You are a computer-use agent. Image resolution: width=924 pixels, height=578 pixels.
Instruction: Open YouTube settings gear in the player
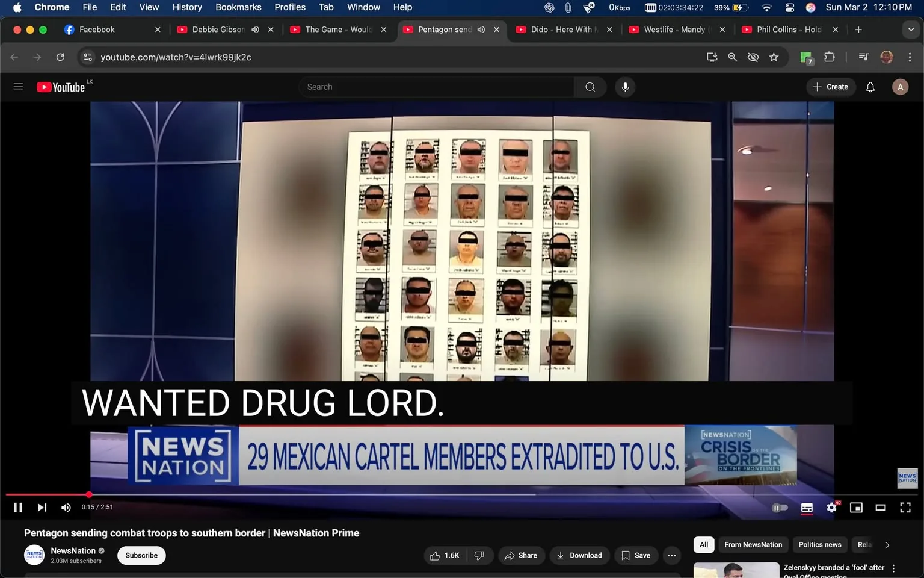pyautogui.click(x=831, y=508)
